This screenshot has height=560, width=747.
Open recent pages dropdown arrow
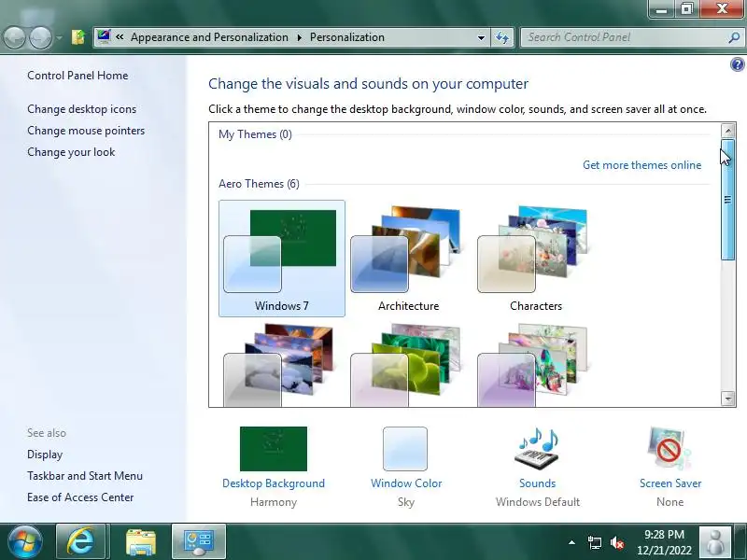(59, 37)
